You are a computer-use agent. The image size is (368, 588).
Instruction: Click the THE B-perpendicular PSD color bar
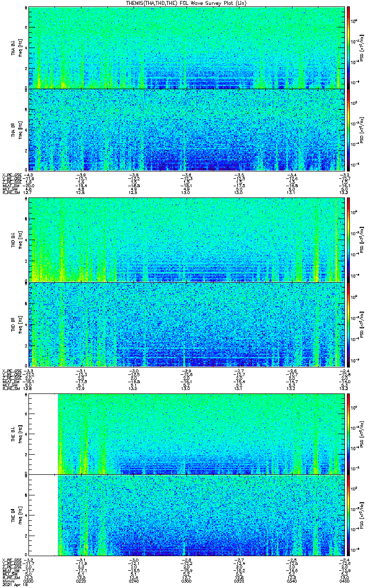349,433
